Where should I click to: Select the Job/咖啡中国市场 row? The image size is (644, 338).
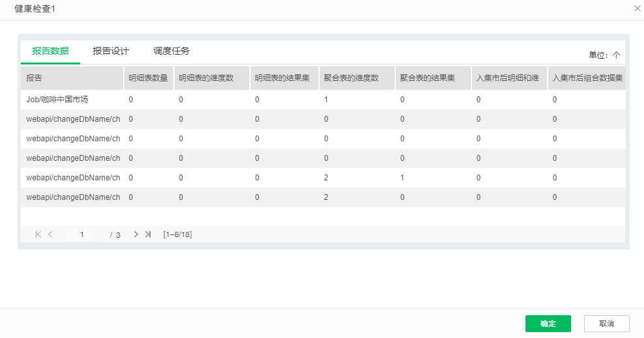[x=323, y=100]
